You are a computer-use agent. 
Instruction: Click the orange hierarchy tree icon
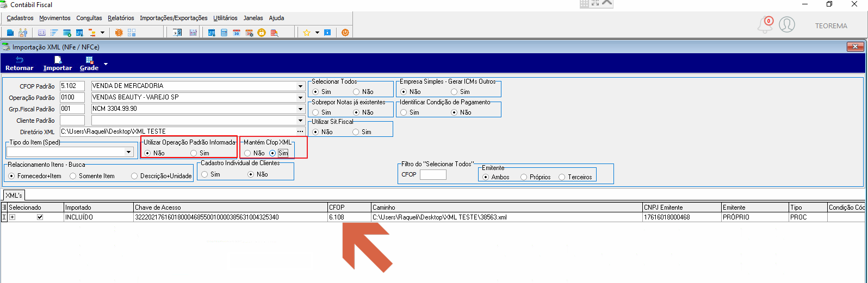(x=92, y=33)
